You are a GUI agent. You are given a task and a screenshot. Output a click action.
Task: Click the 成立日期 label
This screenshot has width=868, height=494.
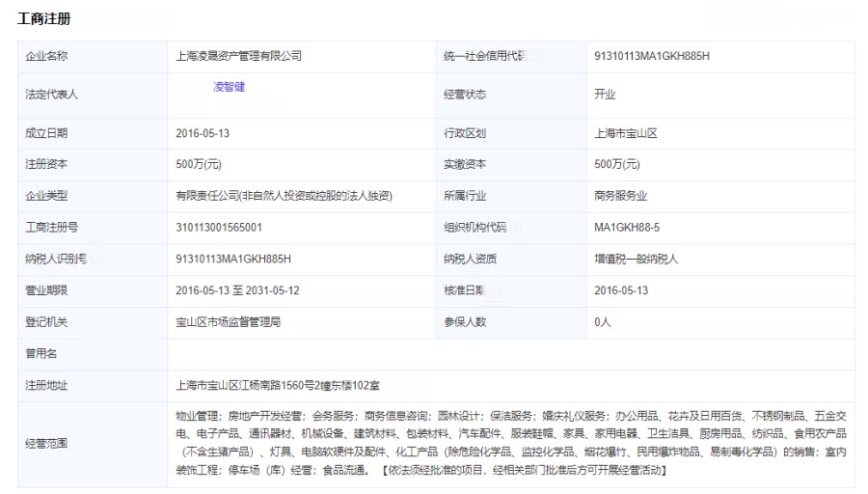point(46,133)
